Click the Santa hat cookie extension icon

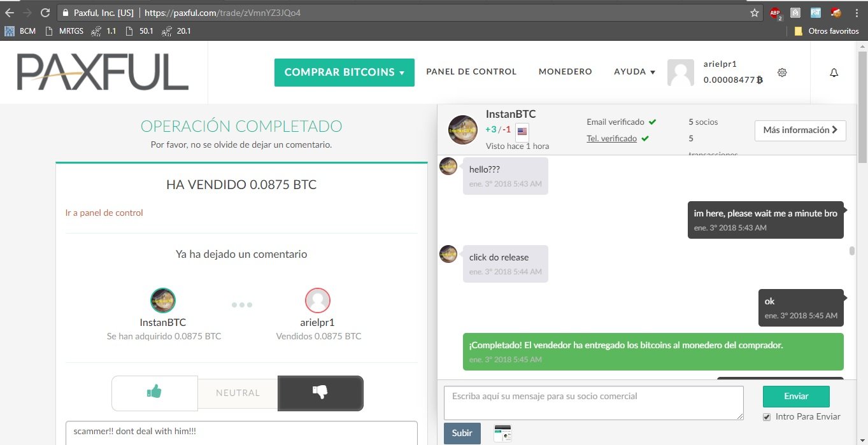[x=836, y=12]
